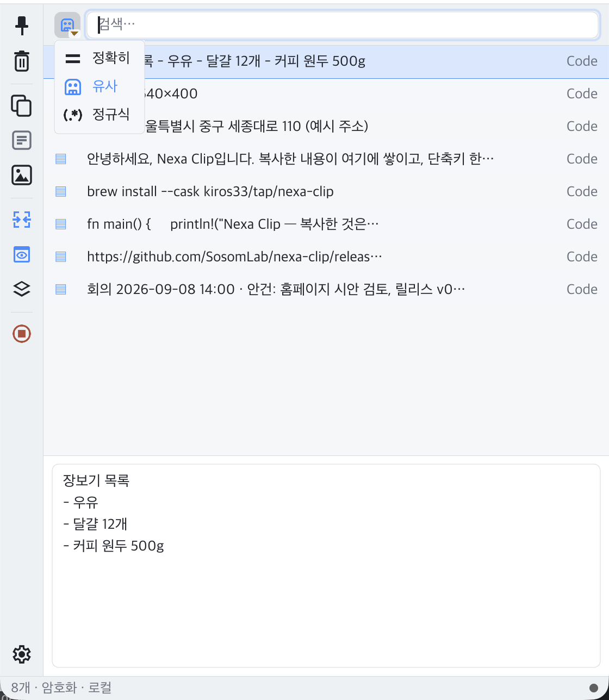The height and width of the screenshot is (700, 609).
Task: Toggle the blue compact brackets icon
Action: click(x=22, y=220)
